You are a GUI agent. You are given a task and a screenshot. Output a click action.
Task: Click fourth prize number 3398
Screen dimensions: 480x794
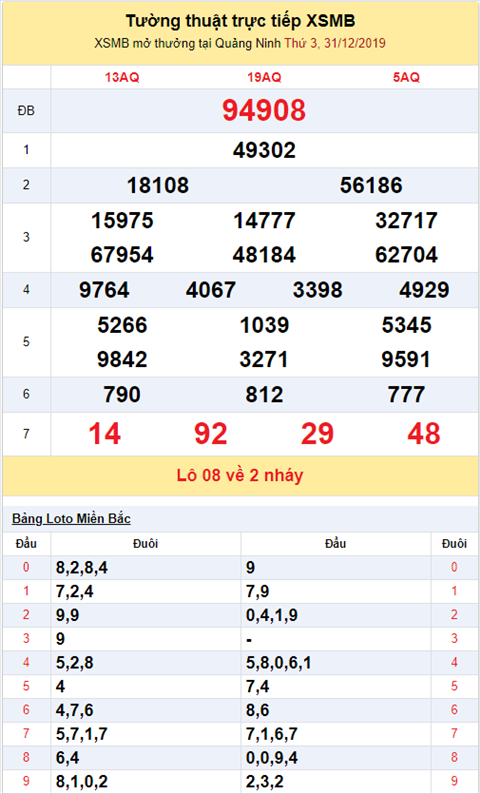(317, 290)
